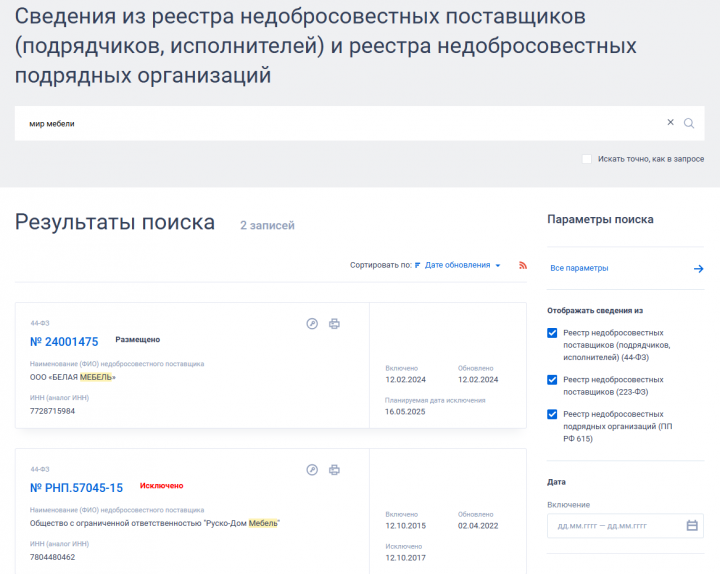Print record № 24001475

(335, 324)
